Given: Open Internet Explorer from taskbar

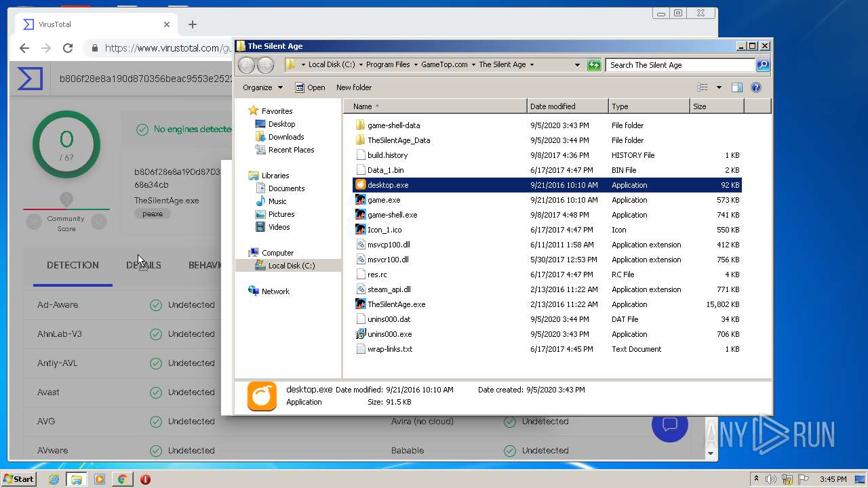Looking at the screenshot, I should 54,479.
